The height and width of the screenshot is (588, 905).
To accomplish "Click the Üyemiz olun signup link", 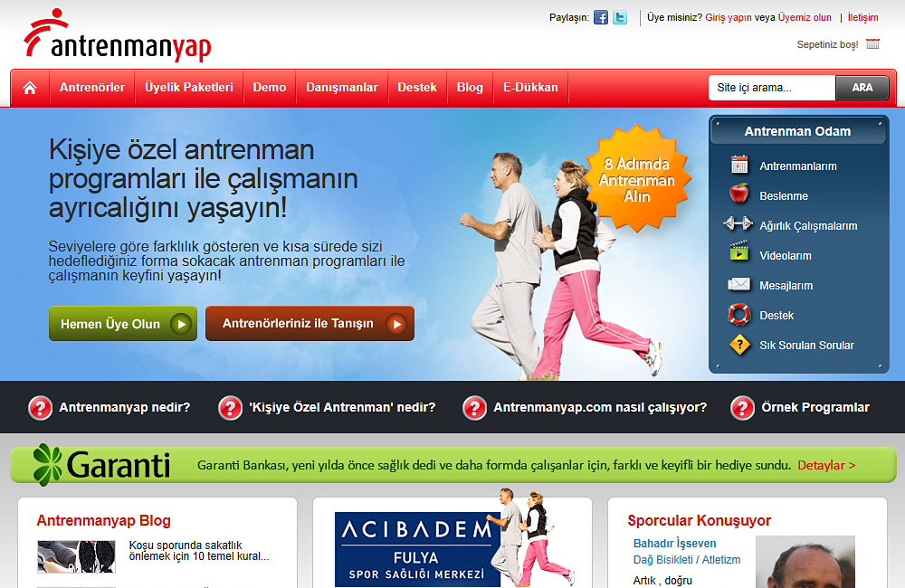I will pyautogui.click(x=805, y=17).
